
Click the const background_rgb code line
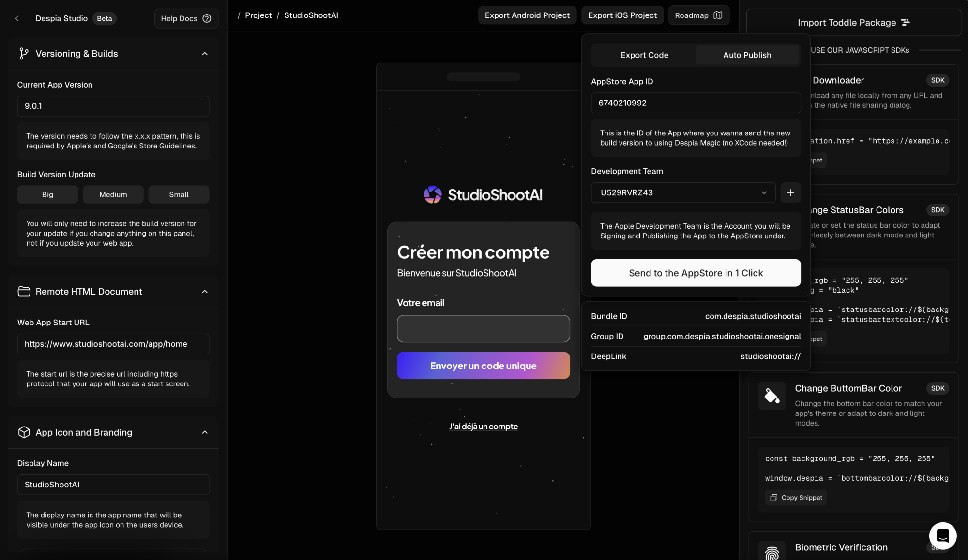(x=849, y=458)
